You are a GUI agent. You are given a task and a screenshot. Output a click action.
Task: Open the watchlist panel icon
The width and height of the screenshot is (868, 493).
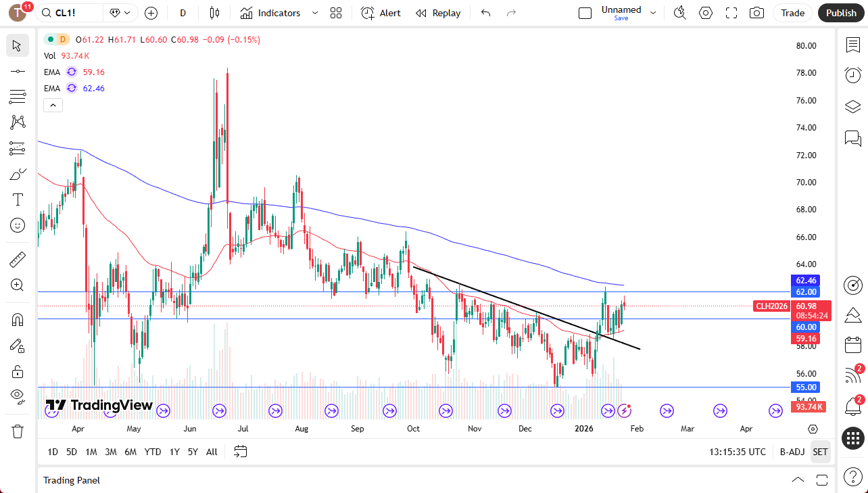pos(852,45)
